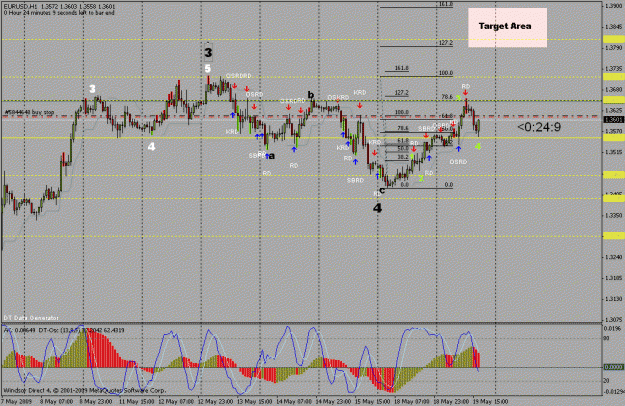625x406 pixels.
Task: Click the white wave 5 label
Action: point(208,69)
